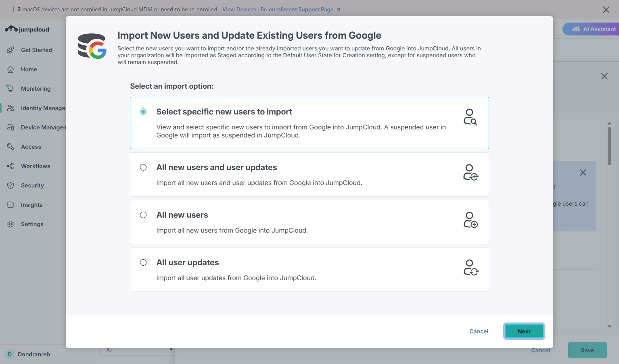Image resolution: width=619 pixels, height=364 pixels.
Task: Click the user refresh icon for all updates
Action: point(471,268)
